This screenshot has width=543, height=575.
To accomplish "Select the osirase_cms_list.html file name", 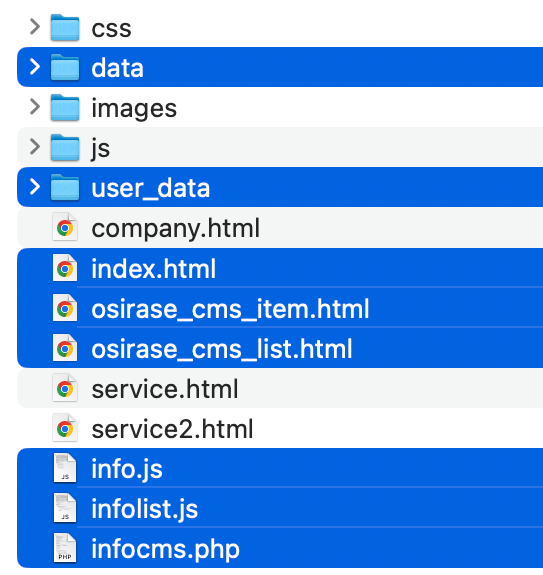I will (222, 349).
